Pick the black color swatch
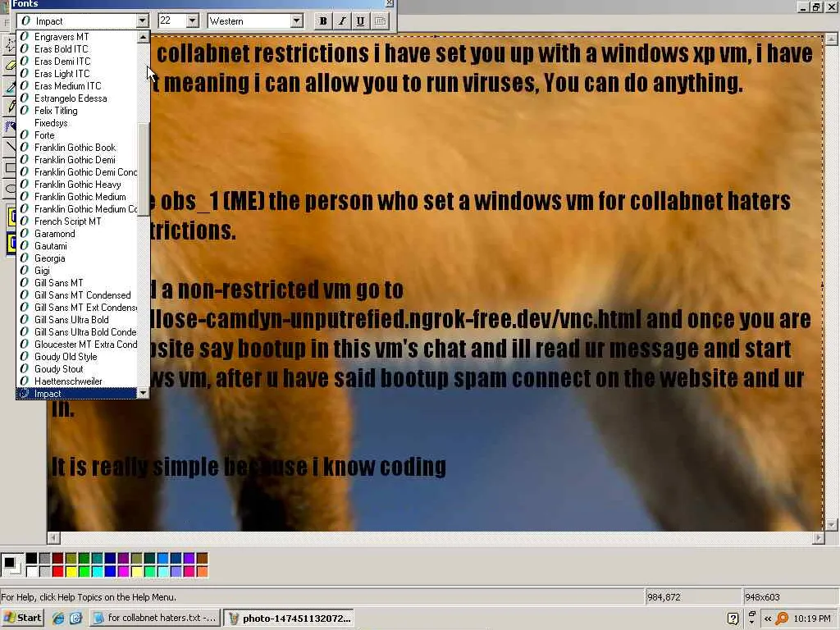 (x=32, y=559)
